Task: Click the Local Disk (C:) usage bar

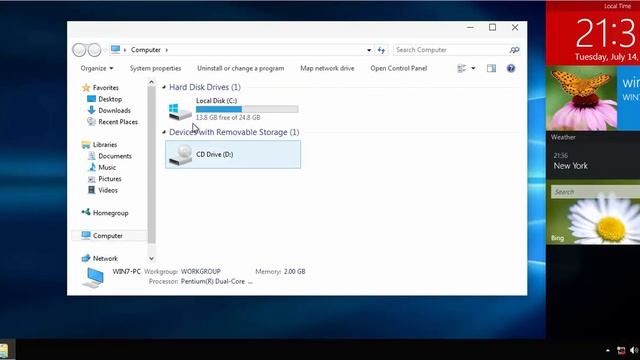Action: (247, 109)
